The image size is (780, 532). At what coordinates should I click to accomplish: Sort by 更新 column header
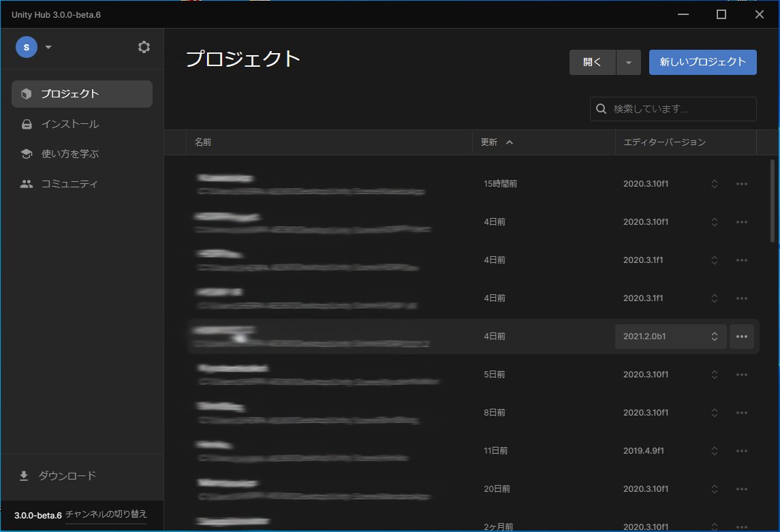543,142
